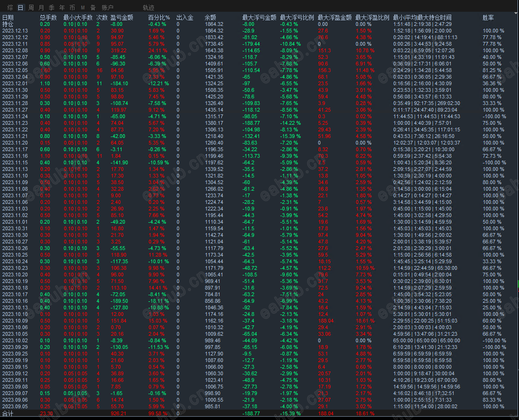The height and width of the screenshot is (420, 519).
Task: Click the M tab
Action: 83,7
